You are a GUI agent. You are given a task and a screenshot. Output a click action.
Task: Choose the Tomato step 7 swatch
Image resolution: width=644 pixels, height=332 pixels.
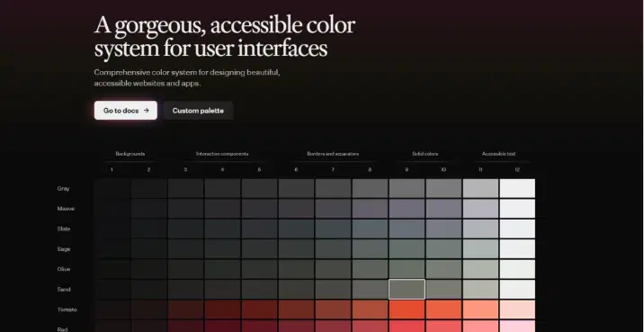[x=333, y=310]
